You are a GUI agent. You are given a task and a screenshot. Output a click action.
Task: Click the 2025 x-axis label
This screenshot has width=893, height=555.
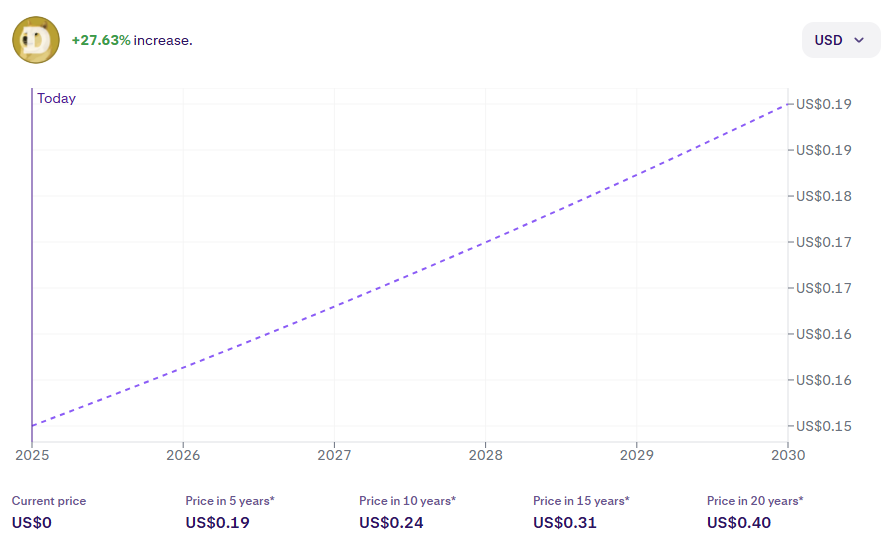coord(32,455)
